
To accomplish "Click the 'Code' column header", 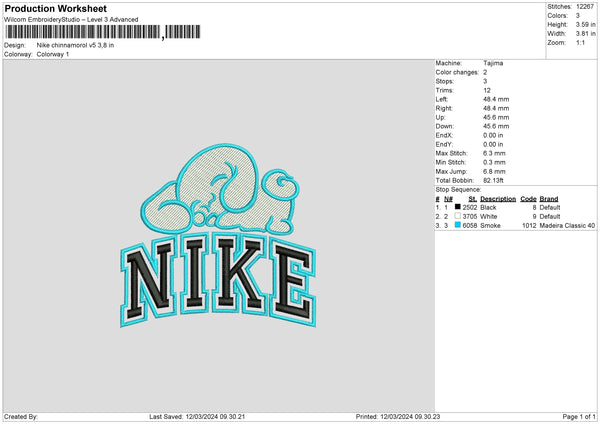I will click(528, 199).
